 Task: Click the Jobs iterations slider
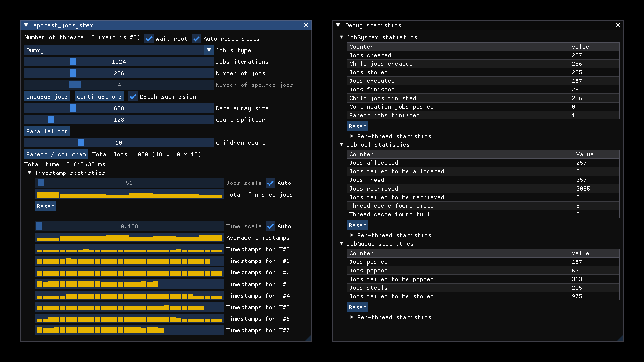(119, 62)
